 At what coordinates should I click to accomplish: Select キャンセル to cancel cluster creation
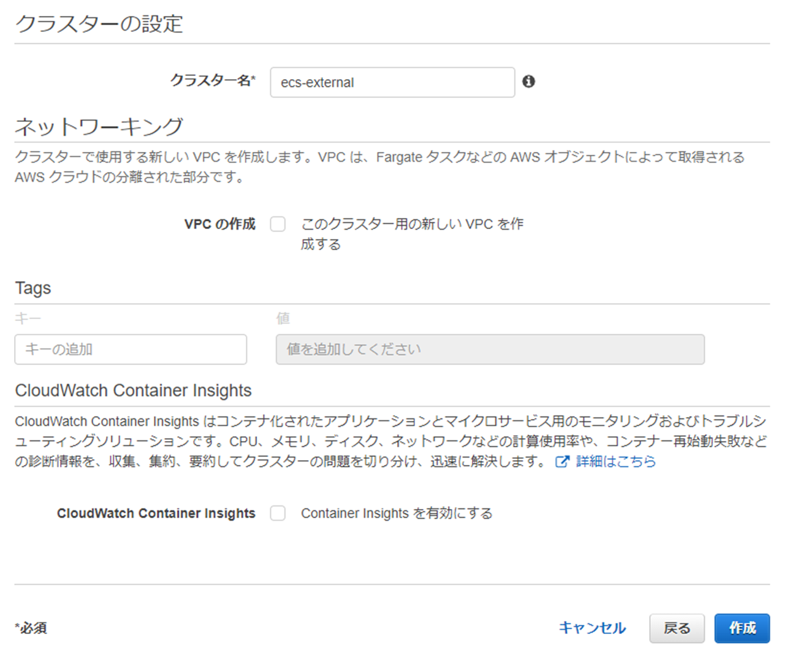pyautogui.click(x=591, y=628)
